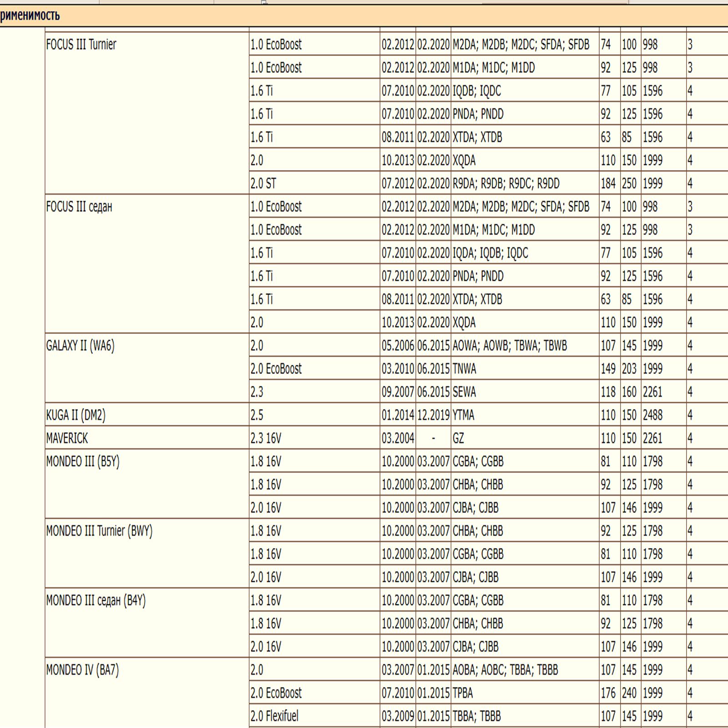This screenshot has height=728, width=728.
Task: Click the YTMA engine code cell
Action: click(x=463, y=415)
